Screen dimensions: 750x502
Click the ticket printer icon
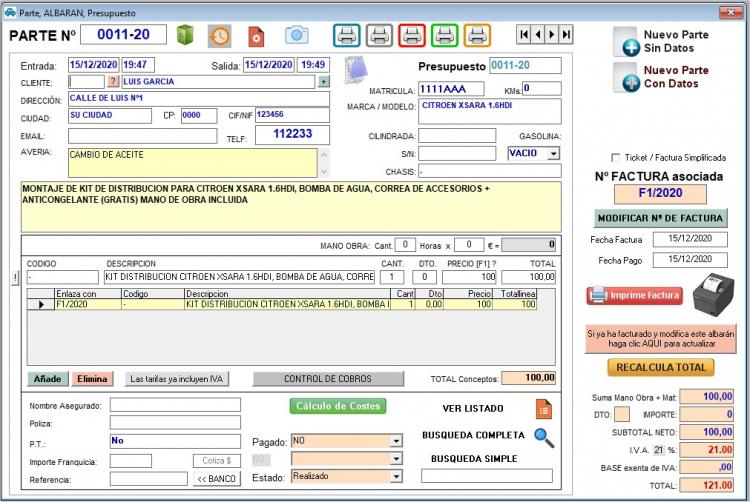pyautogui.click(x=713, y=295)
